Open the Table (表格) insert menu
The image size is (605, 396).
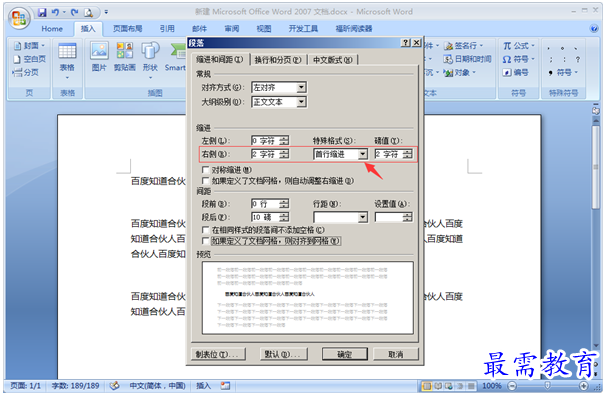(67, 61)
